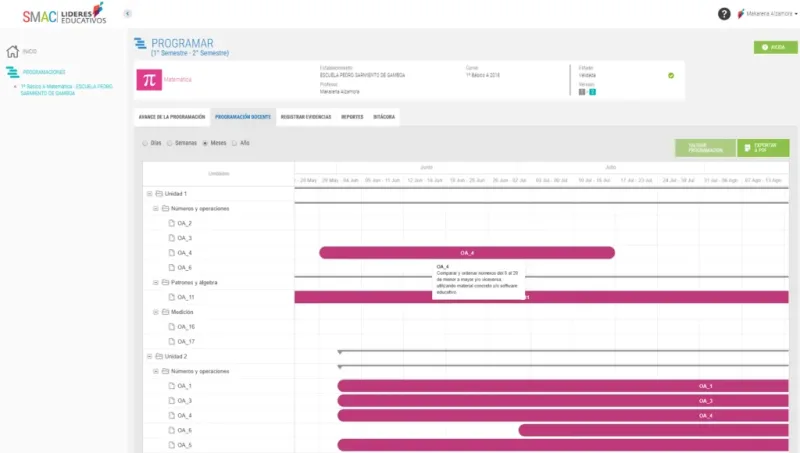
Task: Click the Exportar a PDF button
Action: pyautogui.click(x=763, y=148)
